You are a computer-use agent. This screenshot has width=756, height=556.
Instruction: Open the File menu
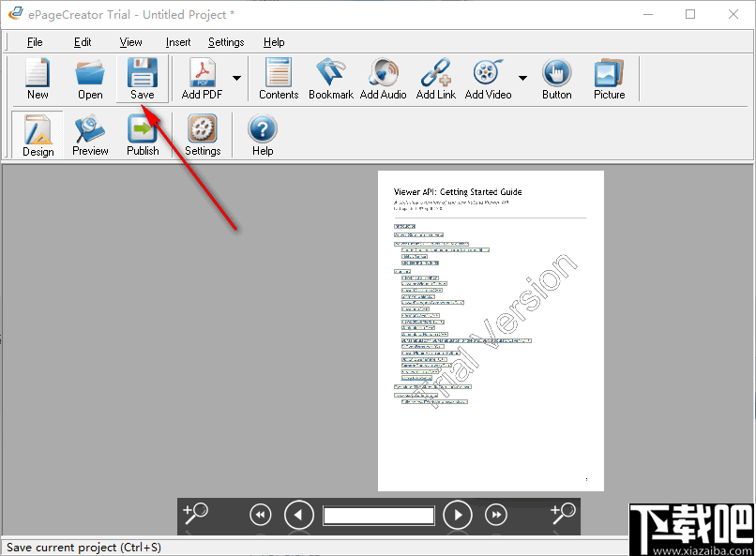pyautogui.click(x=35, y=42)
